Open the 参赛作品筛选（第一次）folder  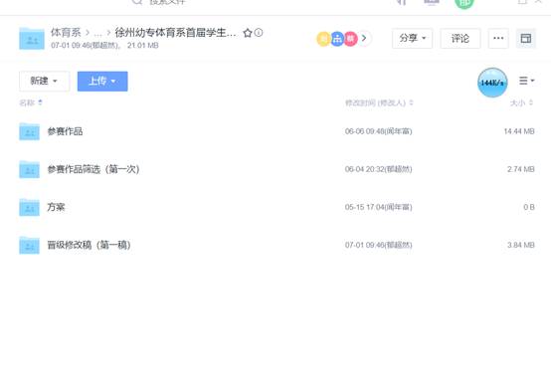coord(93,169)
